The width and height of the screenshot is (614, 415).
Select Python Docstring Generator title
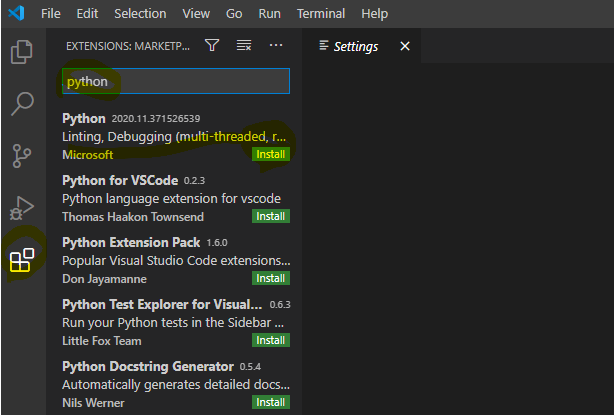(148, 366)
